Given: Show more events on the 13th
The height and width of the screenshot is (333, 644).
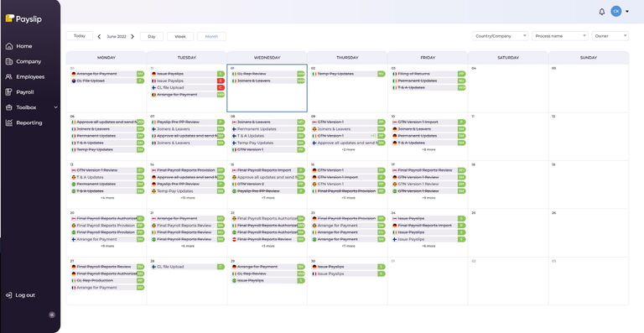Looking at the screenshot, I should coord(106,198).
